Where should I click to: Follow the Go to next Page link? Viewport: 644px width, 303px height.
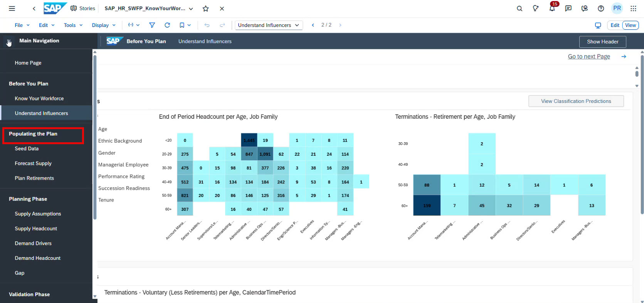point(589,56)
